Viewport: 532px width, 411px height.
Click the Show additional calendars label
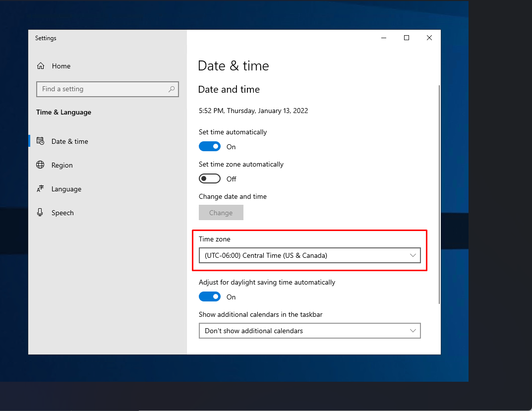point(261,314)
